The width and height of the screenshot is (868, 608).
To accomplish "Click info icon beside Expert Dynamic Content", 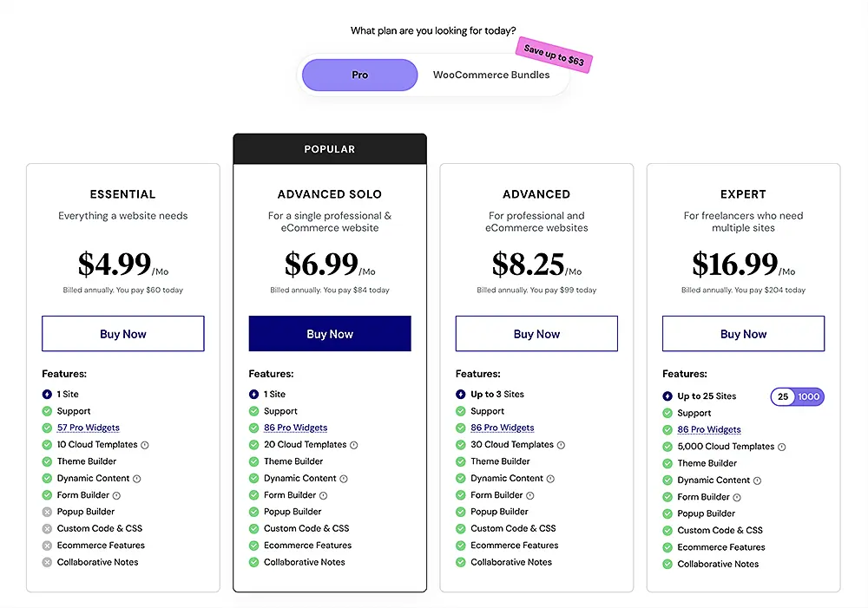I will point(757,481).
